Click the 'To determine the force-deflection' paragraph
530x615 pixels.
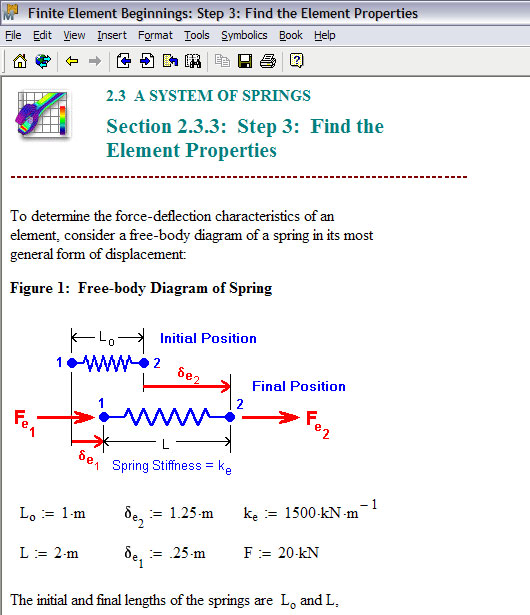192,235
